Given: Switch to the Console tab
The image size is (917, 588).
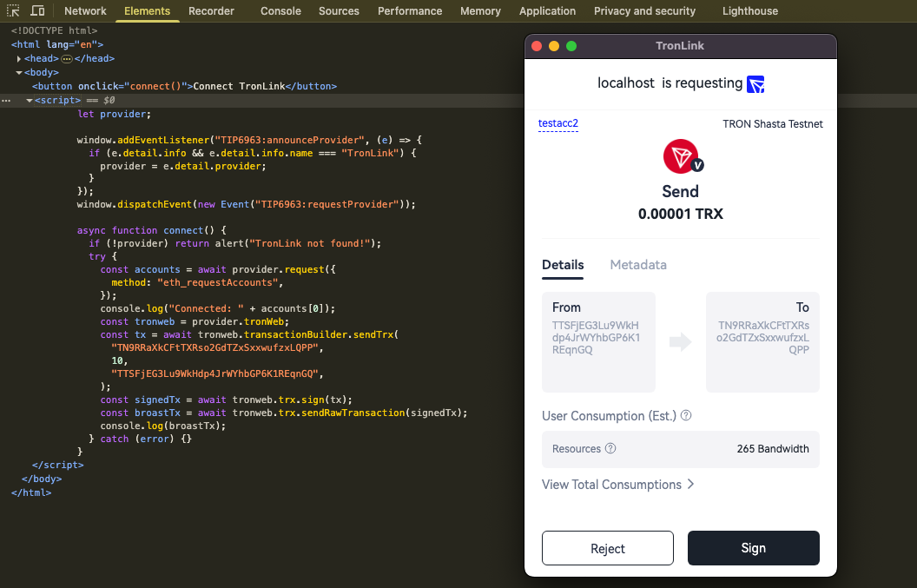Looking at the screenshot, I should pyautogui.click(x=280, y=11).
